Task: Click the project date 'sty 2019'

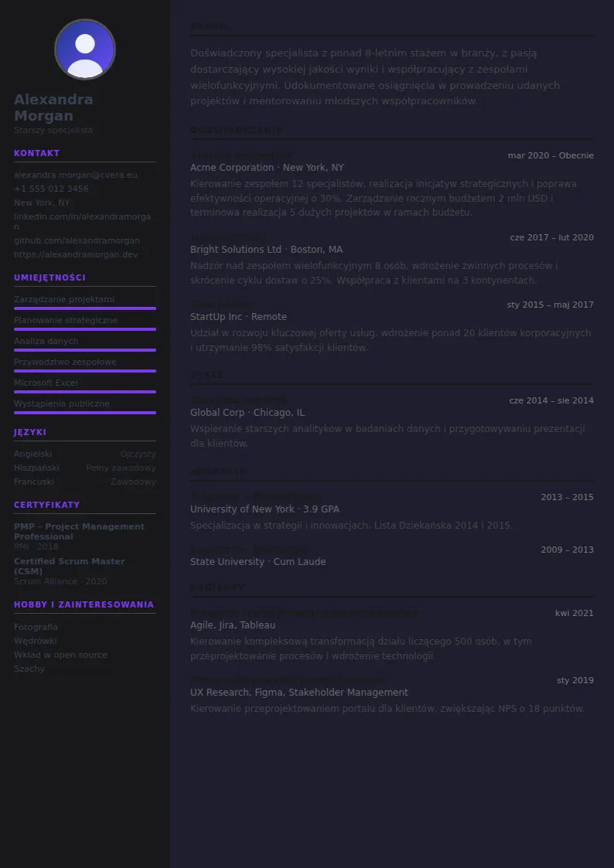Action: [575, 680]
